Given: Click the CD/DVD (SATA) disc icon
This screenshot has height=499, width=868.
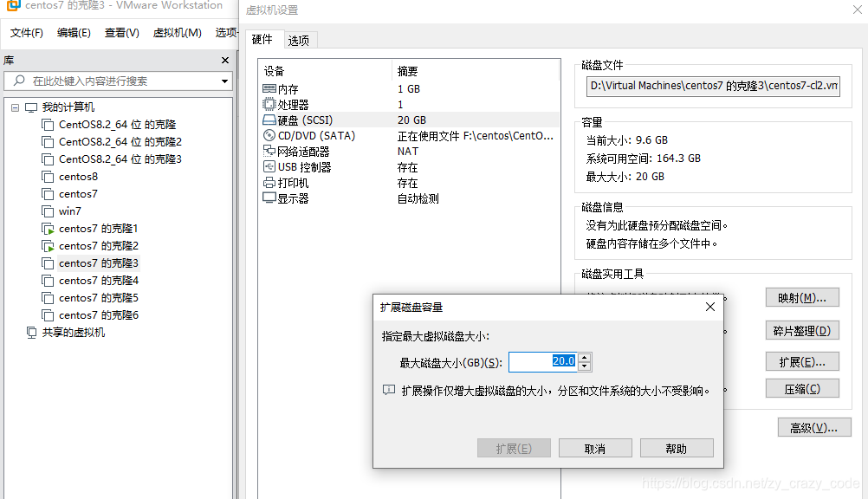Looking at the screenshot, I should click(269, 135).
